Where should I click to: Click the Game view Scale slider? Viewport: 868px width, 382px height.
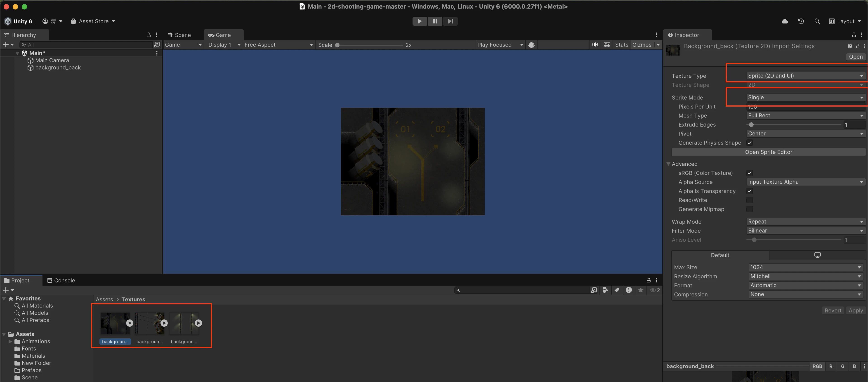pyautogui.click(x=370, y=45)
